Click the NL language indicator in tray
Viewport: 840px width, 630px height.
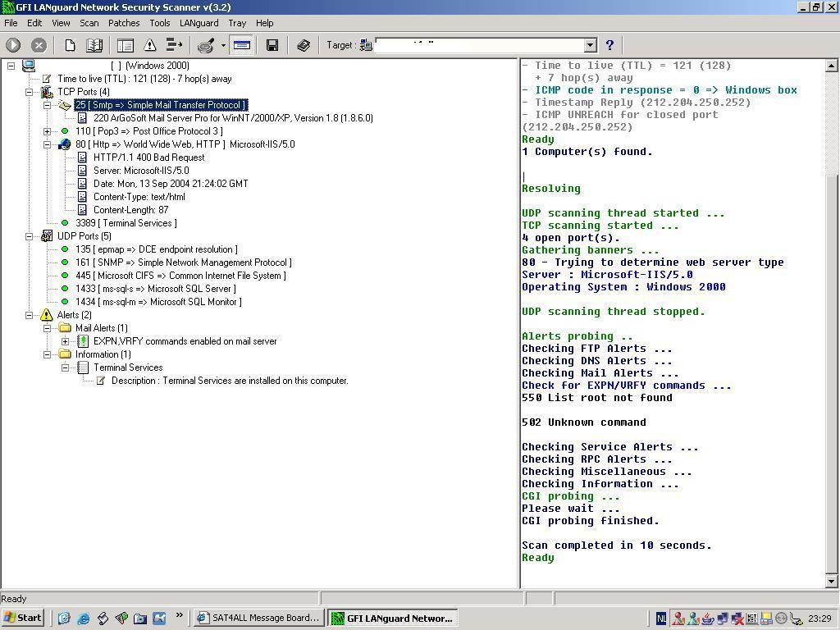point(662,619)
